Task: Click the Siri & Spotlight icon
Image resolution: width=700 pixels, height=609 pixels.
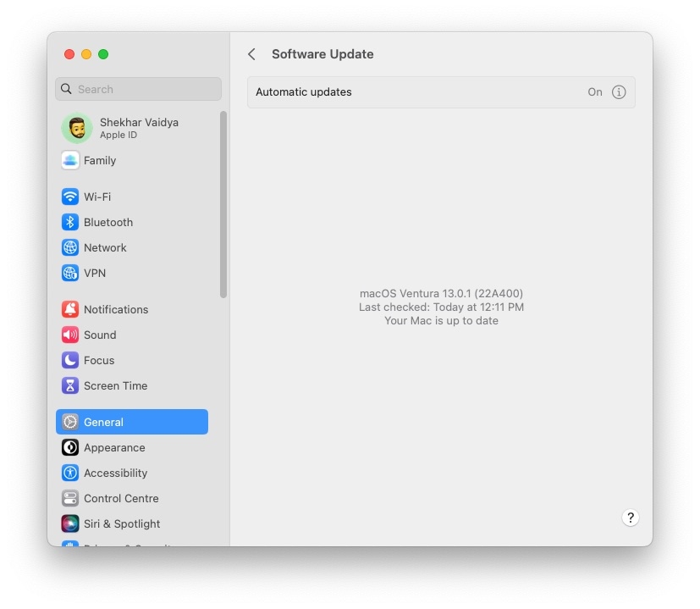Action: coord(70,523)
